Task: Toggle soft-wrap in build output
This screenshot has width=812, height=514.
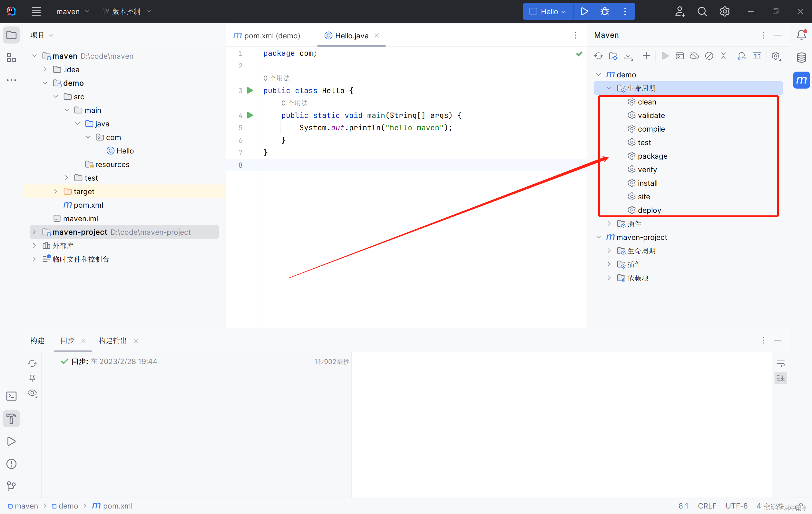Action: [x=780, y=364]
